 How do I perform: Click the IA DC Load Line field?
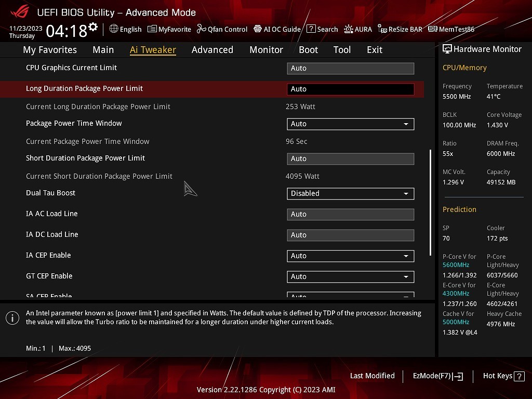coord(351,235)
